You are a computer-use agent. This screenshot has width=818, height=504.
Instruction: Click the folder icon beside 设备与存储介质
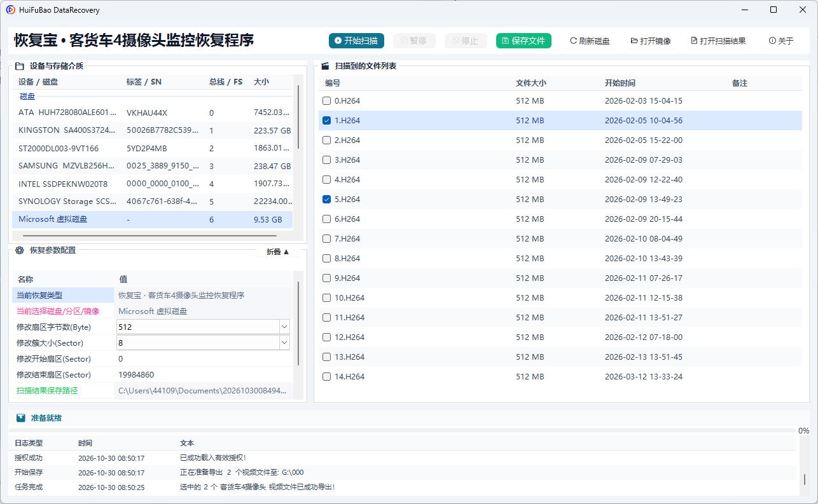click(20, 65)
